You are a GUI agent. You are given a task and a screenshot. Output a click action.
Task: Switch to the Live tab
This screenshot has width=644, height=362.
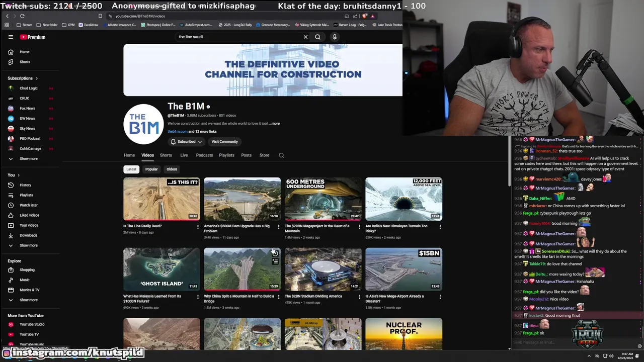point(184,155)
